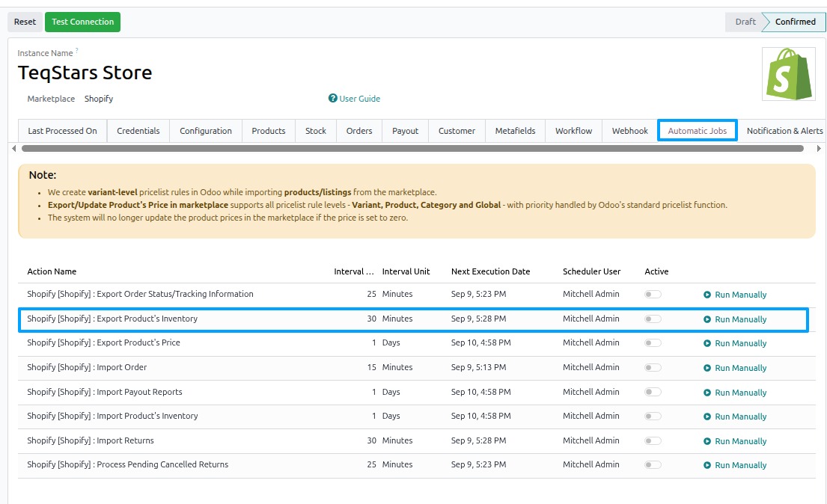Open the Notification & Alerts tab
Viewport: 827px width, 504px height.
[x=784, y=131]
